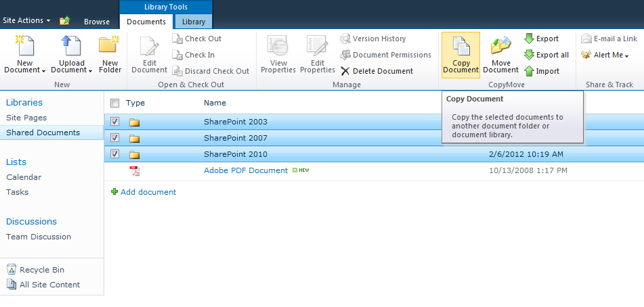This screenshot has height=307, width=644.
Task: Uncheck the SharePoint 2010 row checkbox
Action: pyautogui.click(x=115, y=154)
